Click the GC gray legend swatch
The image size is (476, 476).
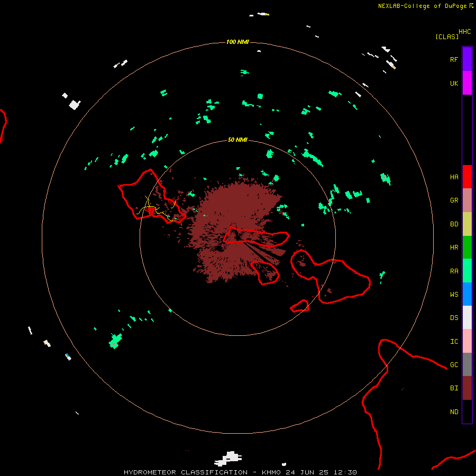tap(467, 364)
